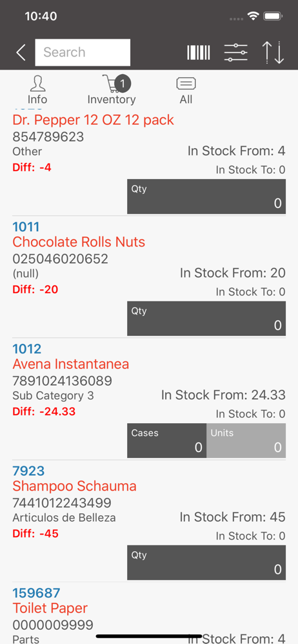Image resolution: width=298 pixels, height=644 pixels.
Task: Open Toilet Paper item 159687
Action: [x=36, y=593]
